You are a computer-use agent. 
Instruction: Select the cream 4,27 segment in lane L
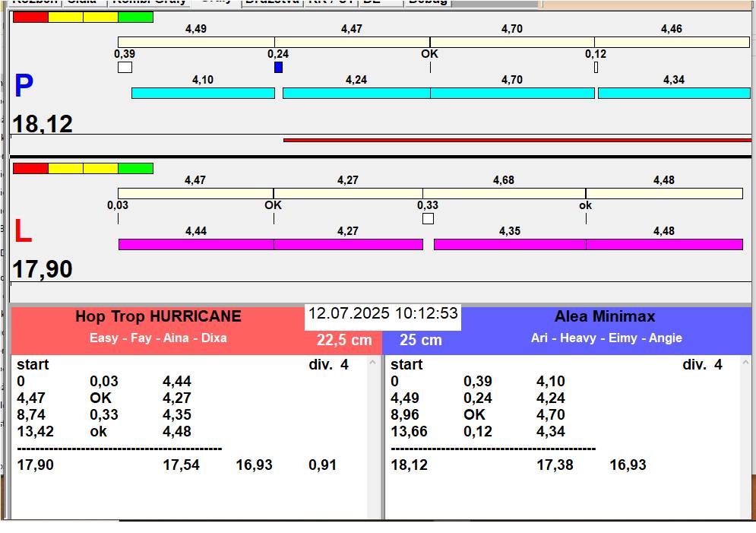click(x=348, y=193)
